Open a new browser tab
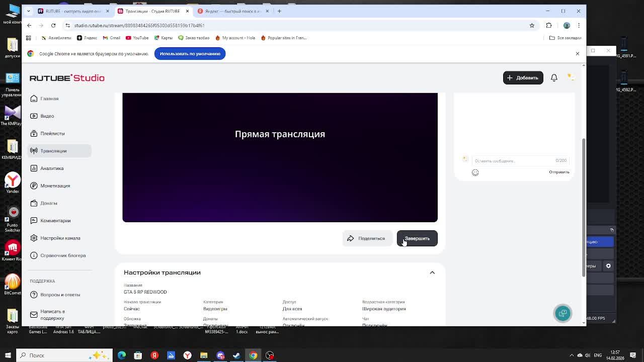Screen dimensions: 644x362 tap(279, 11)
